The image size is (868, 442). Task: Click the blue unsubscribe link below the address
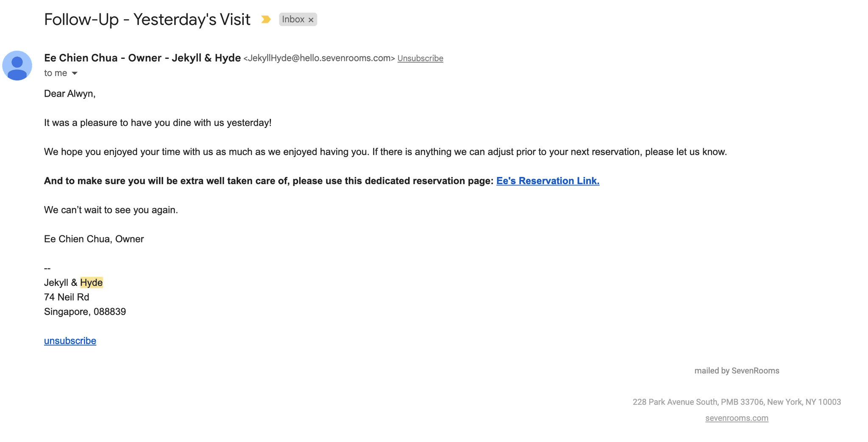point(70,341)
